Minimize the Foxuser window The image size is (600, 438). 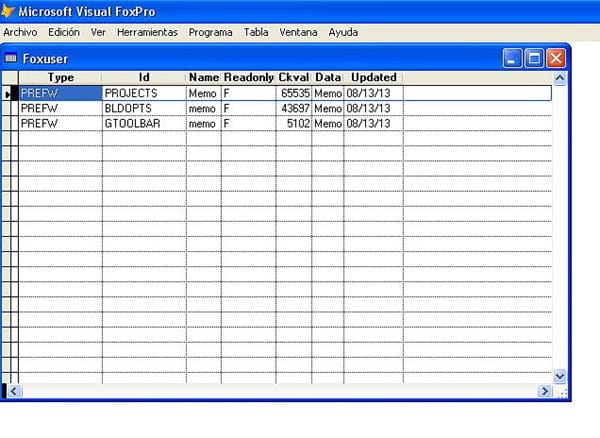(x=512, y=59)
